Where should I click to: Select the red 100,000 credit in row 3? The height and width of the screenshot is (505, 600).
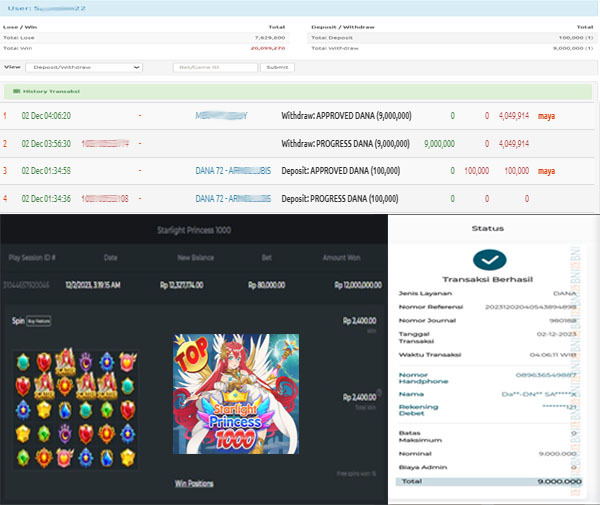pos(476,171)
